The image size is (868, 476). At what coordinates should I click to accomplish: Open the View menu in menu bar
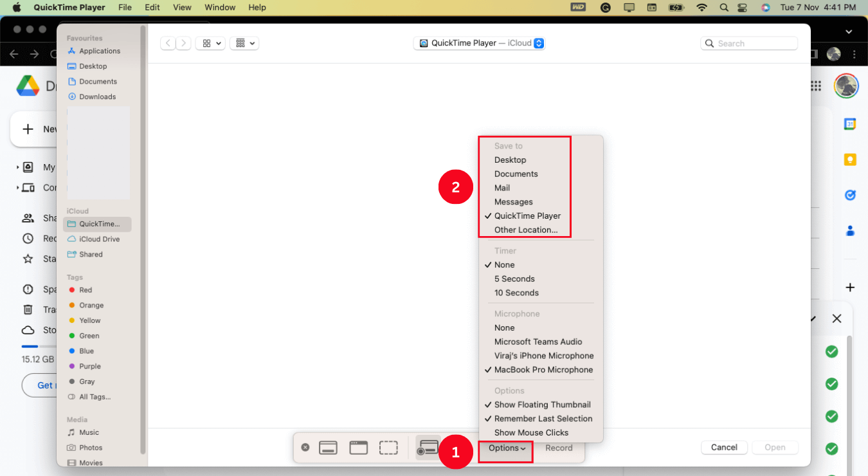[x=183, y=8]
